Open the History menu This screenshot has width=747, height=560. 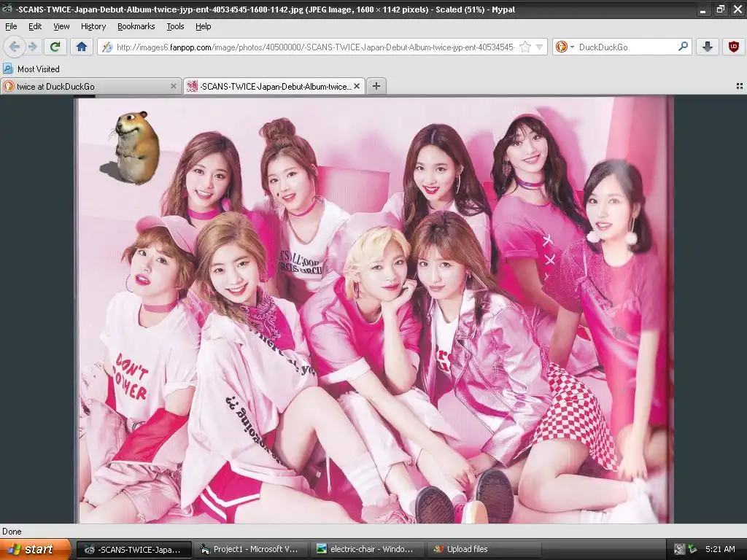point(93,26)
